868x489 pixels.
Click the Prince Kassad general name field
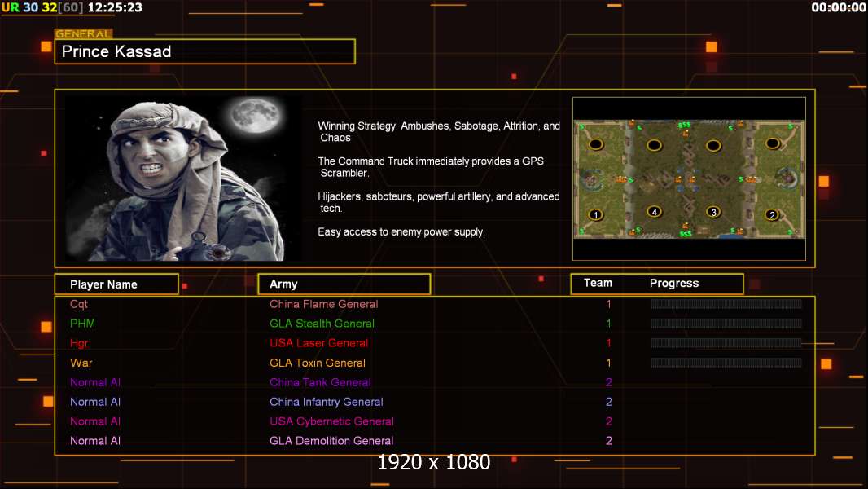[x=205, y=51]
